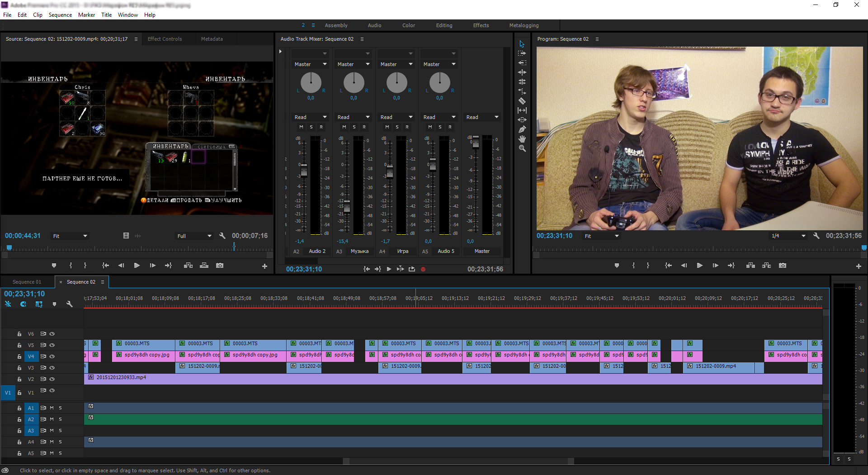Viewport: 868px width, 475px height.
Task: Open Source Monitor Fit zoom dropdown
Action: click(70, 236)
